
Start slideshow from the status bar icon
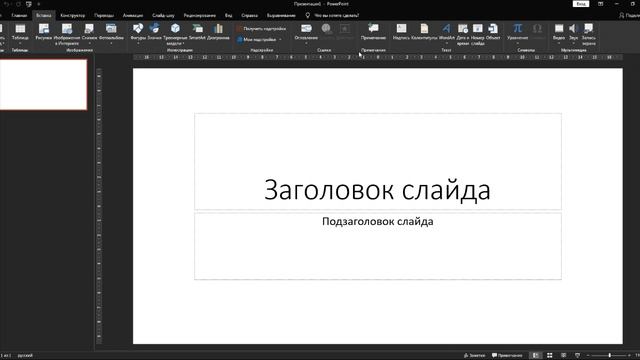(577, 356)
